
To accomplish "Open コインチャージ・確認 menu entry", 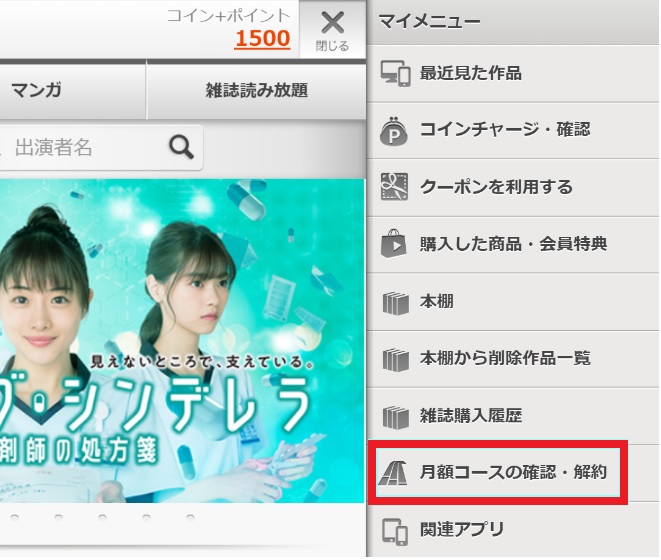I will click(x=513, y=131).
